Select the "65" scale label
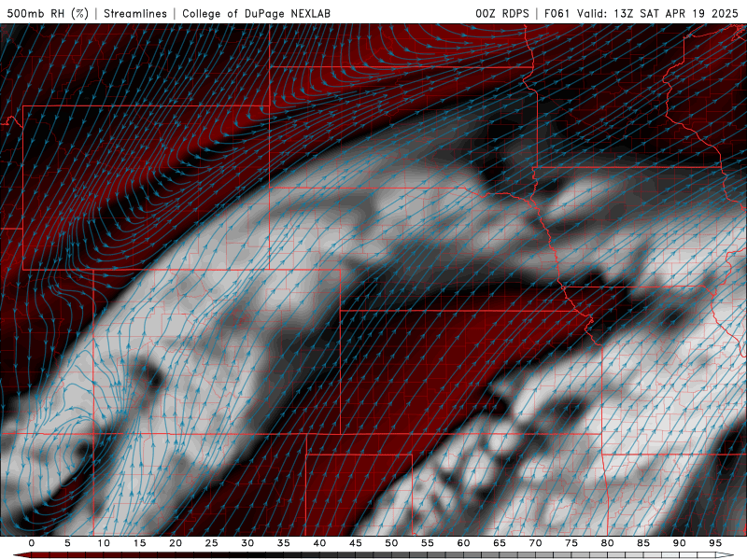The image size is (747, 560). [500, 543]
